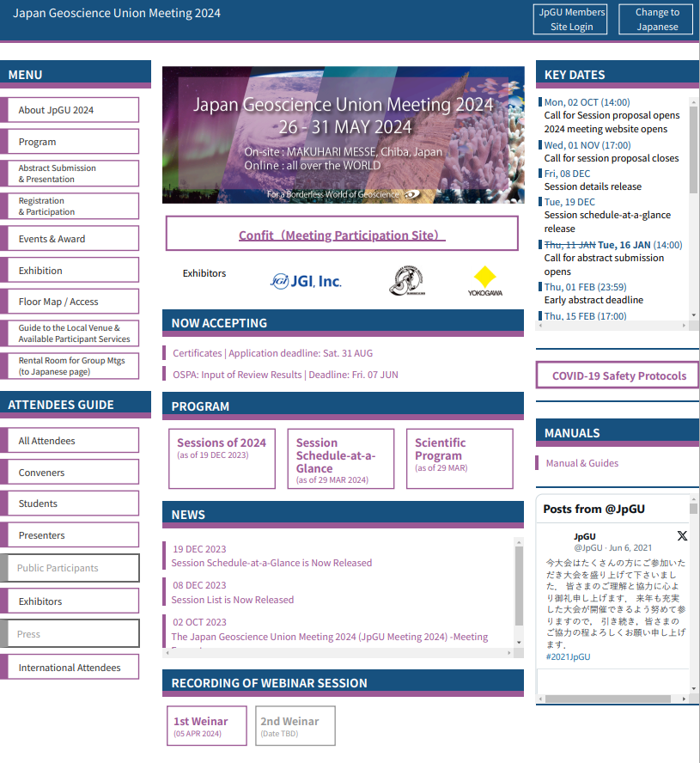Click the JGI, Inc. exhibitor logo
This screenshot has height=763, width=700.
coord(306,281)
